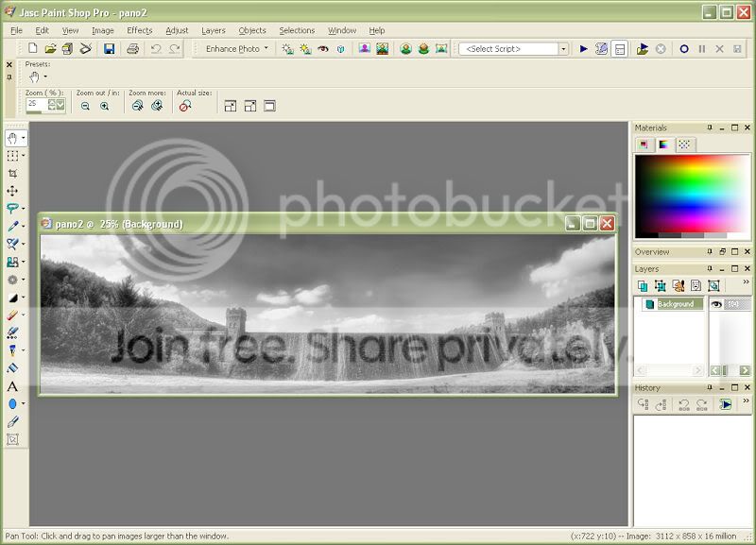Screen dimensions: 756x545
Task: Switch to the Swatches tab in Materials
Action: [x=684, y=145]
